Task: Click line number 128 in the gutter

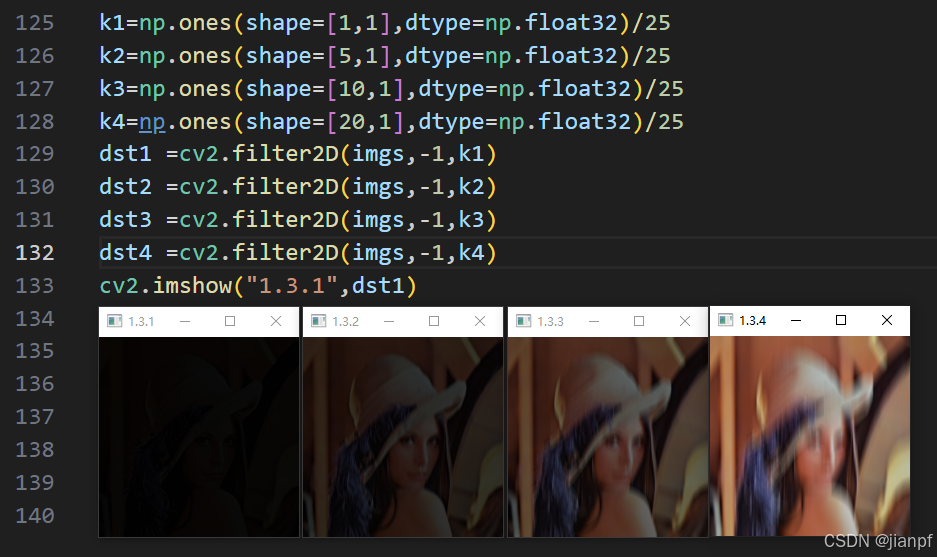Action: tap(35, 121)
